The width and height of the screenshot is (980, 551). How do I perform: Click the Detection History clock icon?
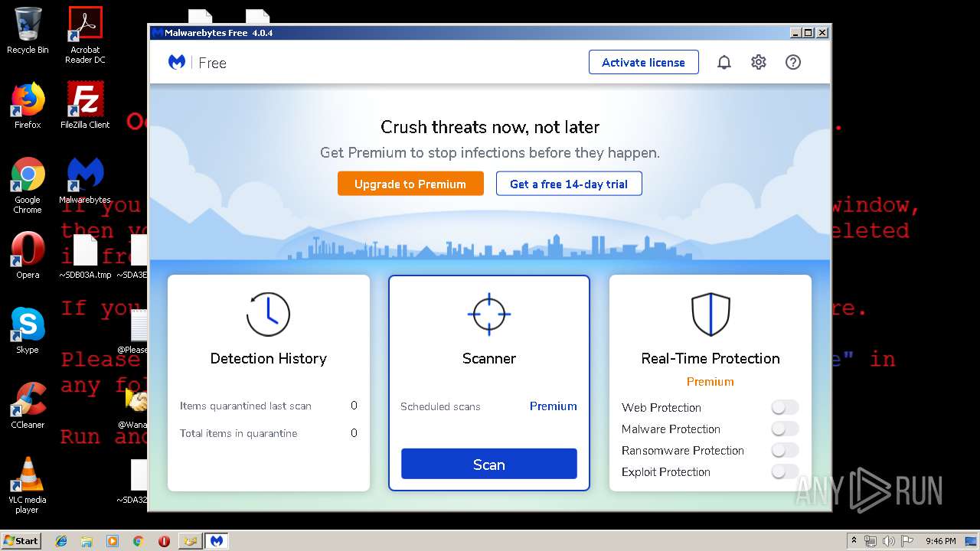(268, 315)
